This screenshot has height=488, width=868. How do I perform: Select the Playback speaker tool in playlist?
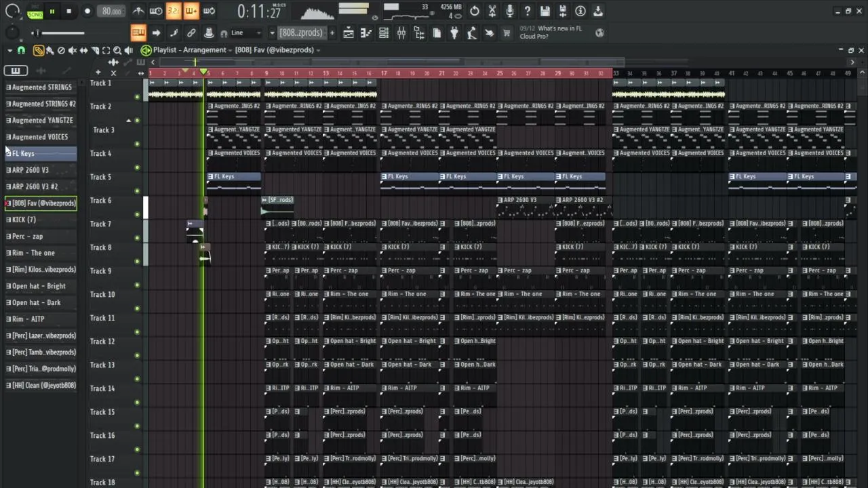click(x=128, y=50)
